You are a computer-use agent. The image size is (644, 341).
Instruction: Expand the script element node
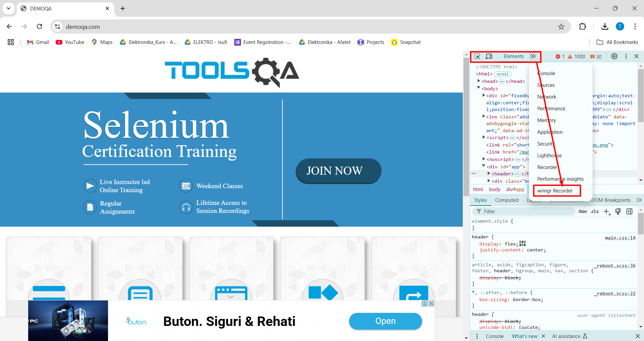(x=484, y=137)
